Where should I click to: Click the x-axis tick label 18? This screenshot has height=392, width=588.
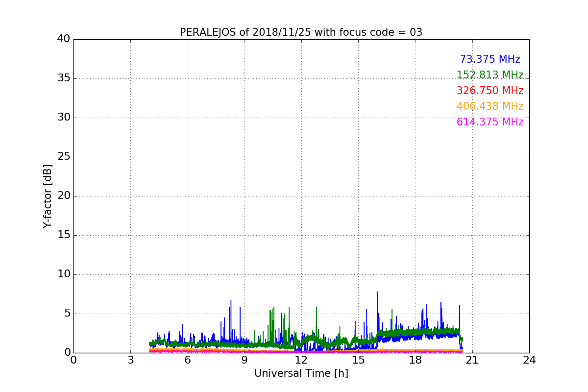(x=415, y=360)
